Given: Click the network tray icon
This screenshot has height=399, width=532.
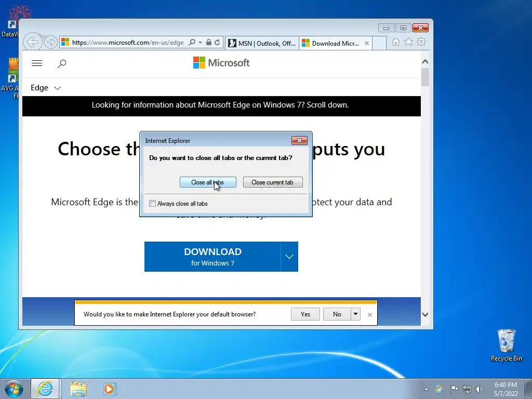Looking at the screenshot, I should pos(467,389).
